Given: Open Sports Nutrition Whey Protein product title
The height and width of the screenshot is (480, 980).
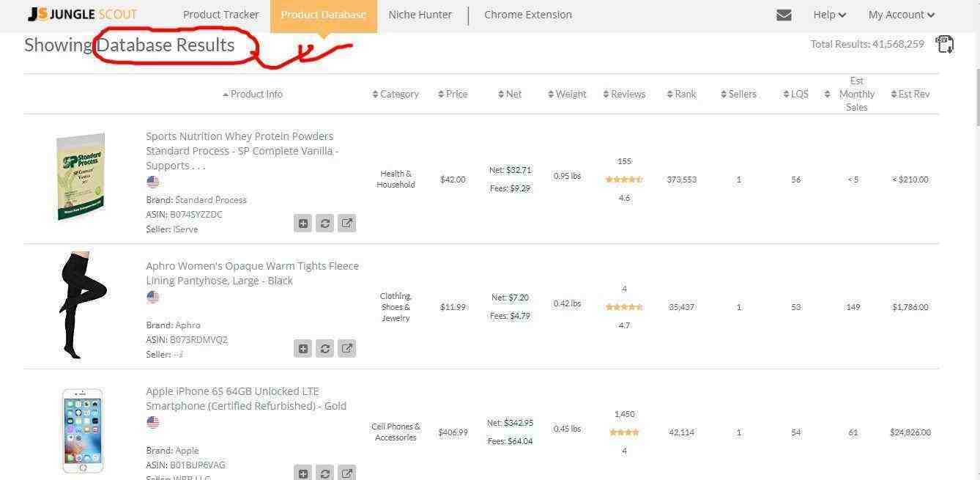Looking at the screenshot, I should click(242, 151).
